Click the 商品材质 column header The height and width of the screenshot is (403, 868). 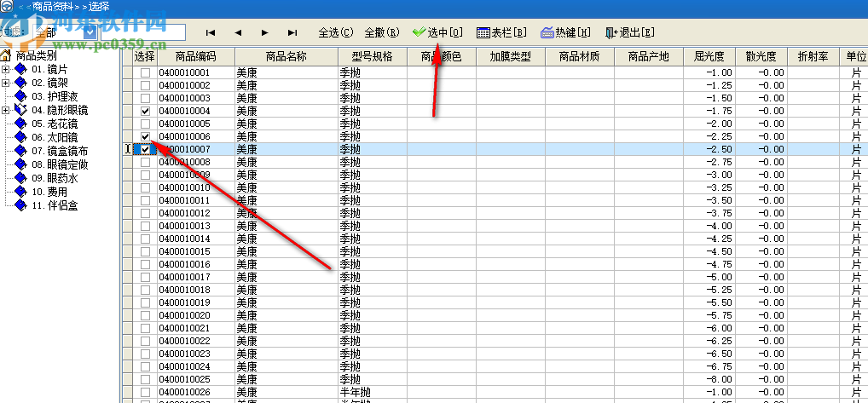pos(580,56)
